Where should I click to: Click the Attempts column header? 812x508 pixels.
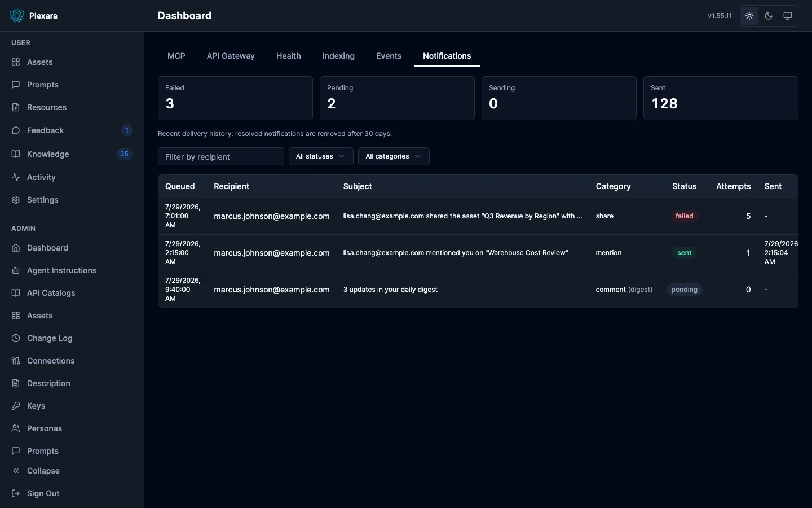(733, 186)
